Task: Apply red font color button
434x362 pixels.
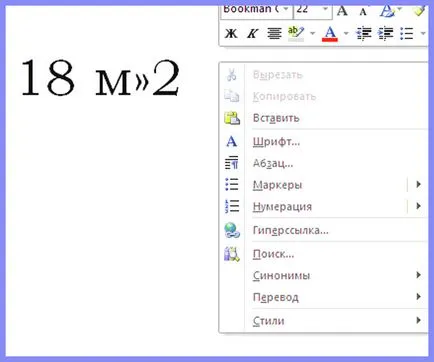Action: (x=330, y=33)
